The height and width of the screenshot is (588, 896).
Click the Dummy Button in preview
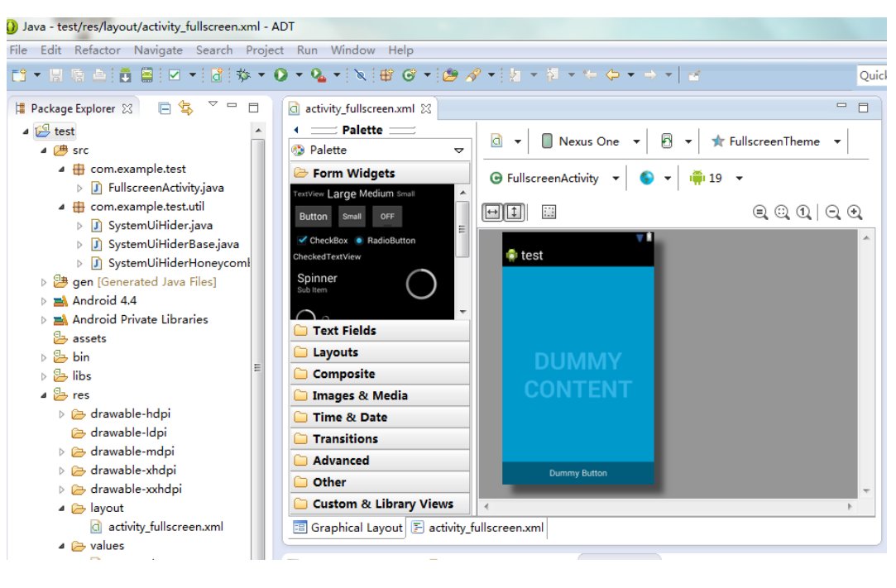(x=577, y=473)
